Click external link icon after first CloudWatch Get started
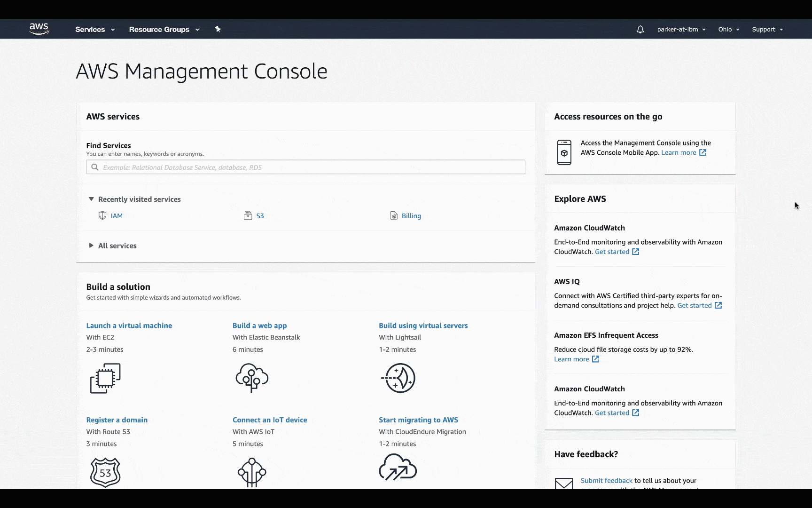 click(x=636, y=252)
